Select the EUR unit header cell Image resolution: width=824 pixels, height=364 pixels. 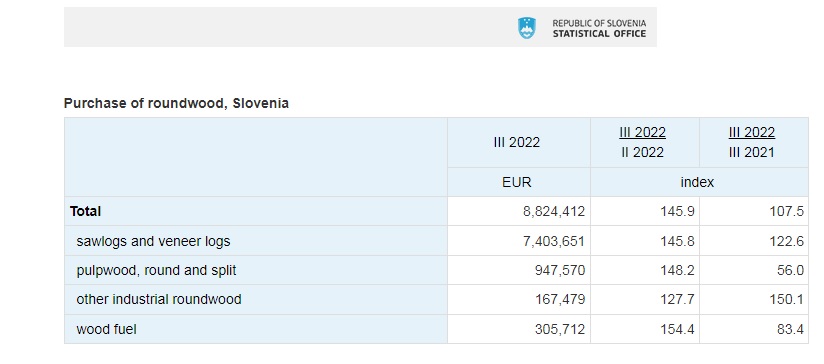point(517,182)
